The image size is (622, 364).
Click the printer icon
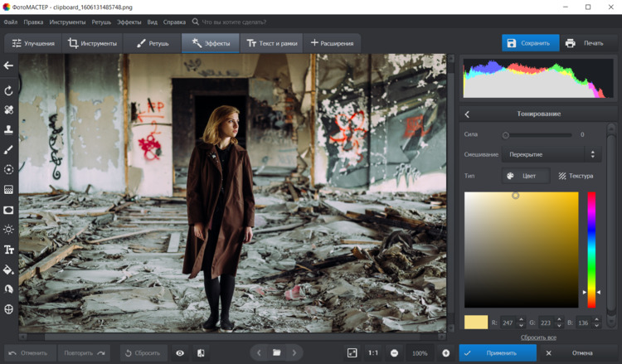[571, 43]
